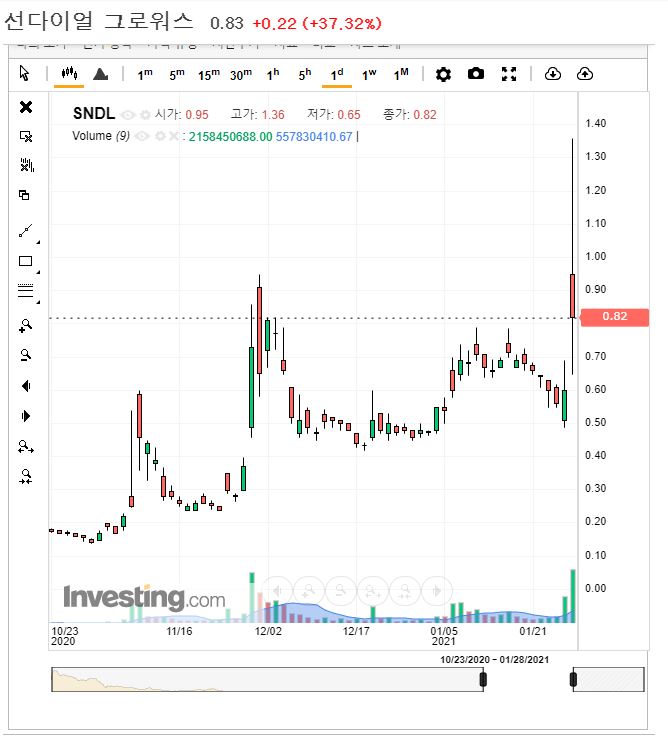The height and width of the screenshot is (746, 668).
Task: Toggle fullscreen chart view
Action: 509,74
